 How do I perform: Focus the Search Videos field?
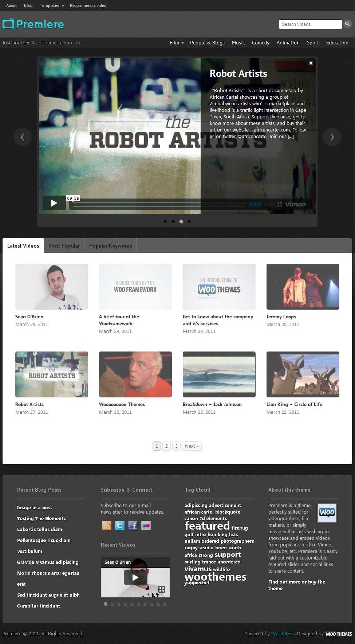tap(311, 24)
